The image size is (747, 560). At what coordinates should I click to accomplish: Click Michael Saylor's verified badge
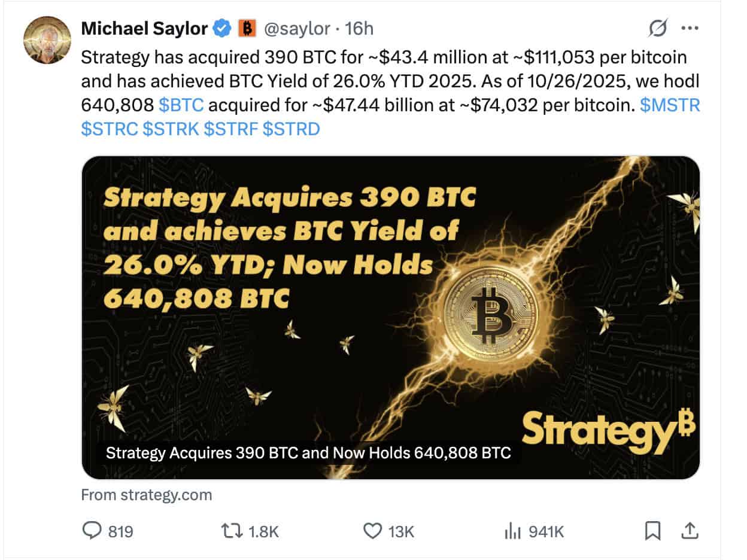(223, 28)
